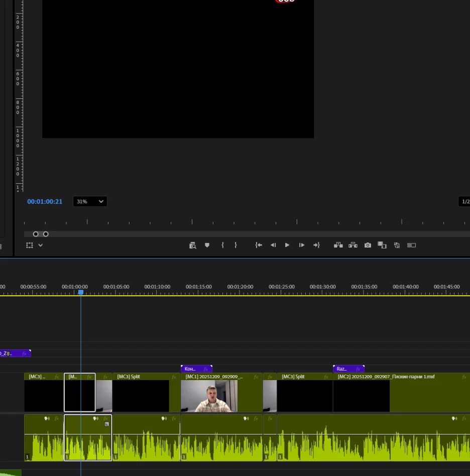Image resolution: width=470 pixels, height=476 pixels.
Task: Open the 31% zoom level dropdown
Action: [x=90, y=201]
